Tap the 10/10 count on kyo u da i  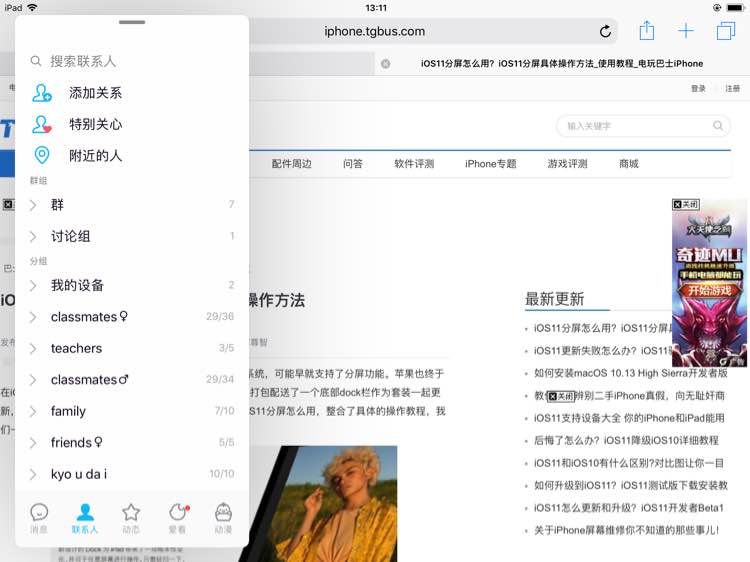(221, 474)
